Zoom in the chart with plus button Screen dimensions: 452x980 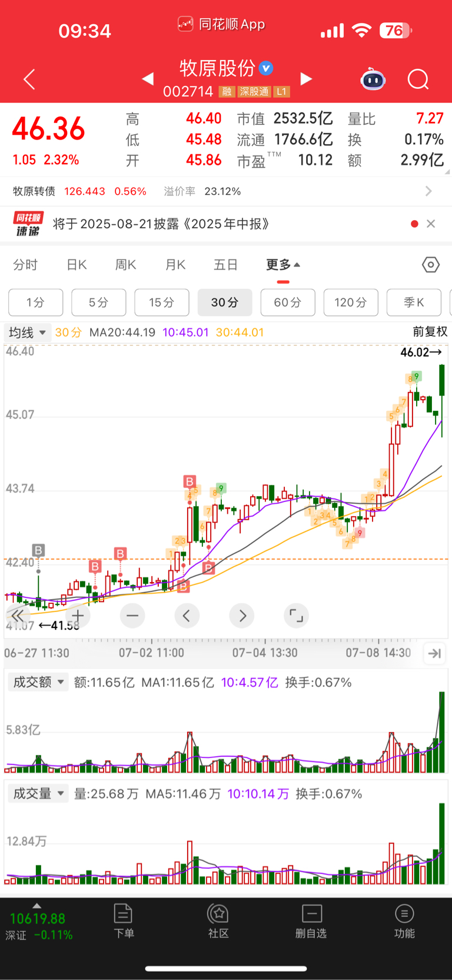pos(78,616)
